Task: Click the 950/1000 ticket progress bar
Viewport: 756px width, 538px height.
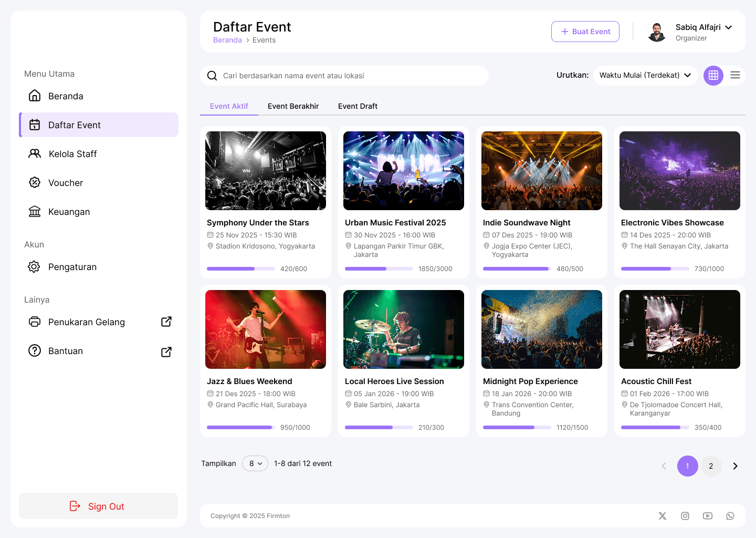Action: tap(241, 427)
